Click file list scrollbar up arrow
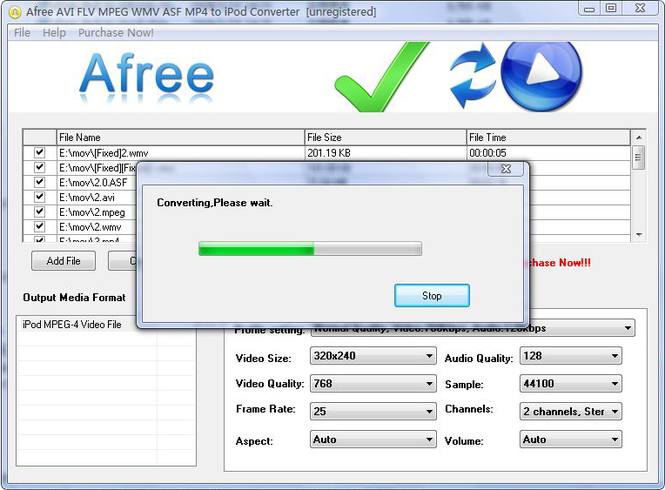This screenshot has width=665, height=490. coord(638,137)
